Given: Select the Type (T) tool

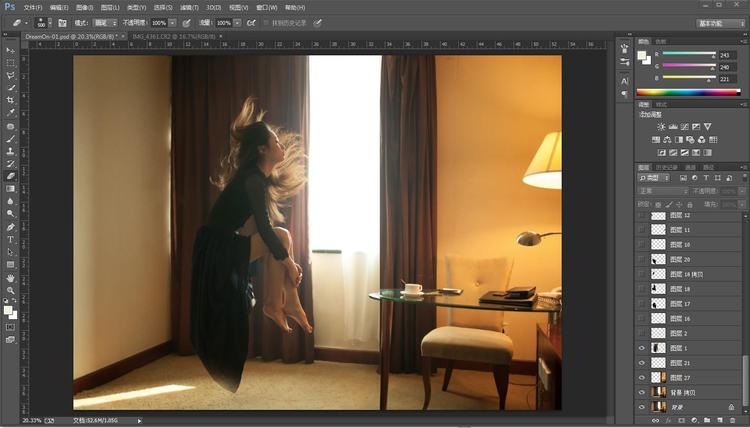Looking at the screenshot, I should (11, 239).
